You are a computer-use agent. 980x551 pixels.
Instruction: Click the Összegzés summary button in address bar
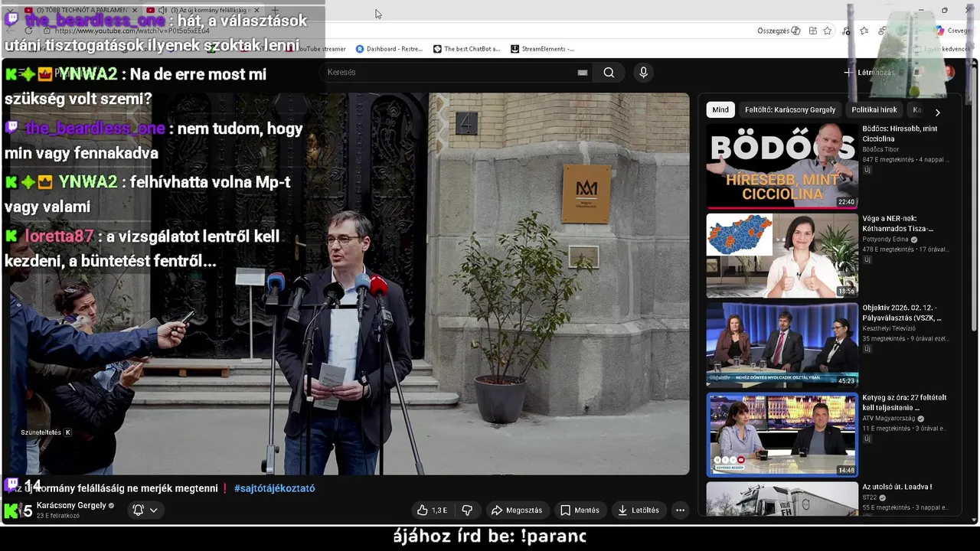(779, 31)
